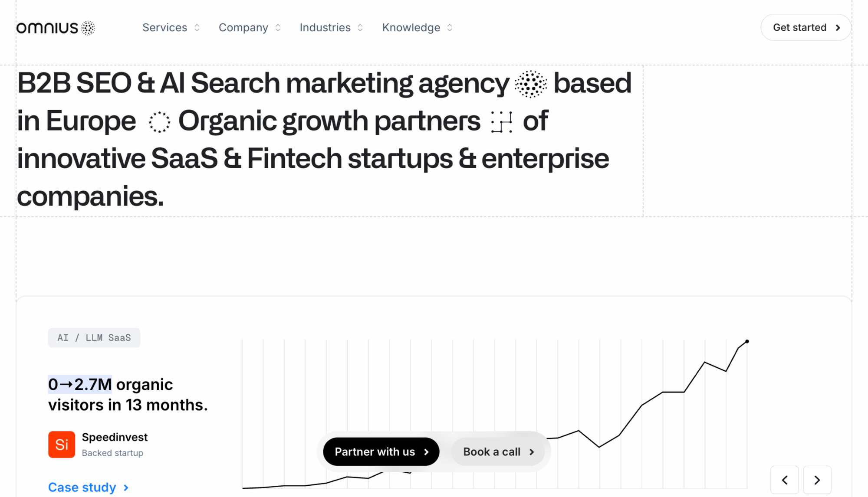Viewport: 868px width, 497px height.
Task: Click the dotted sphere icon after 'agency'
Action: tap(530, 84)
